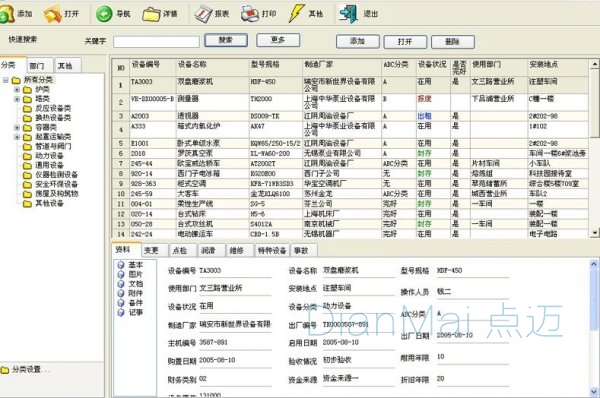Viewport: 600px width, 398px height.
Task: Select the 房屋及构筑物 folder
Action: click(x=51, y=194)
